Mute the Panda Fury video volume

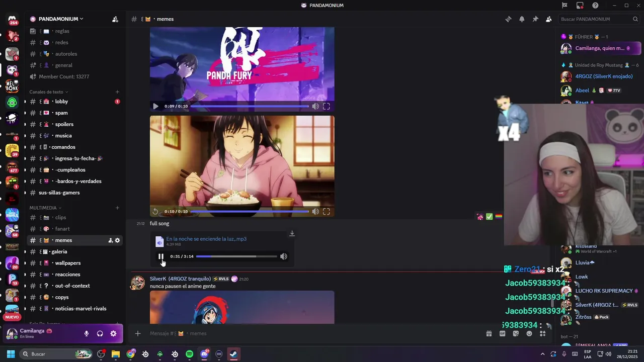point(315,106)
